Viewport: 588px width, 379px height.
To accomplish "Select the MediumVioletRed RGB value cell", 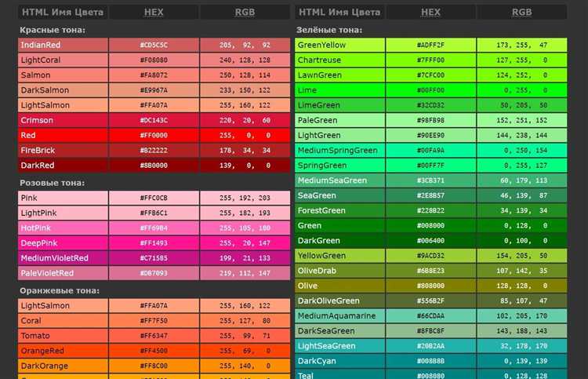I will click(x=245, y=258).
